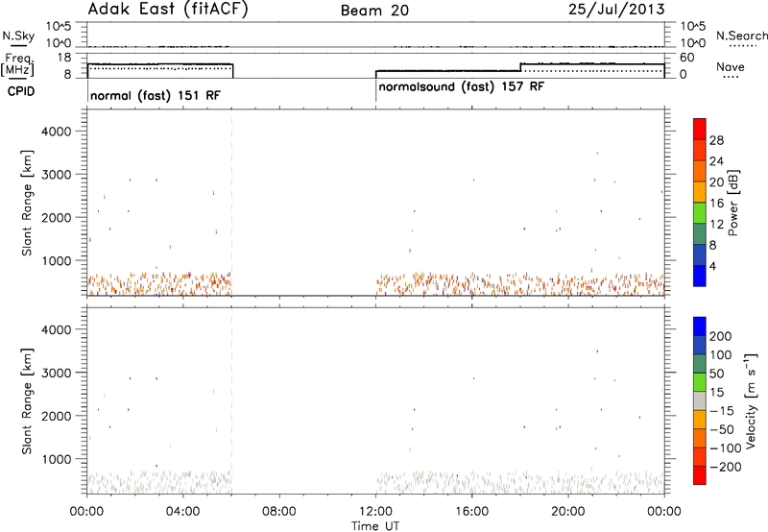
Task: Select the '18' frequency axis tick label
Action: coord(64,58)
